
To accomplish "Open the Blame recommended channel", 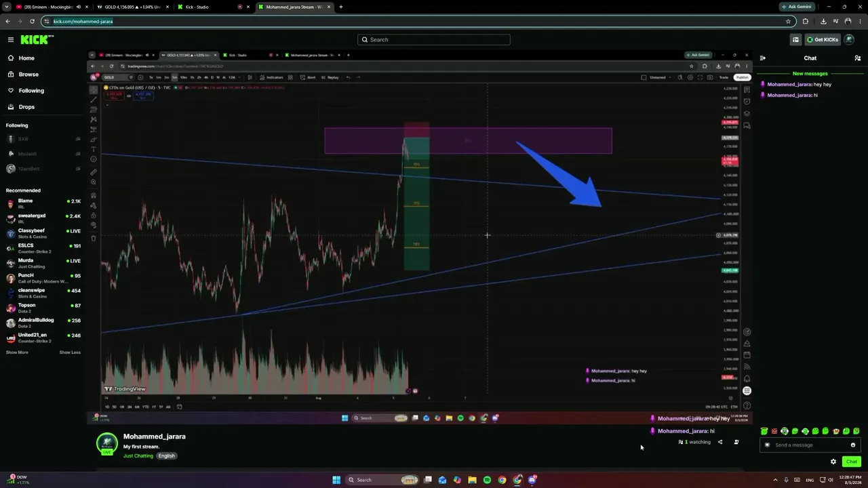I will tap(43, 203).
